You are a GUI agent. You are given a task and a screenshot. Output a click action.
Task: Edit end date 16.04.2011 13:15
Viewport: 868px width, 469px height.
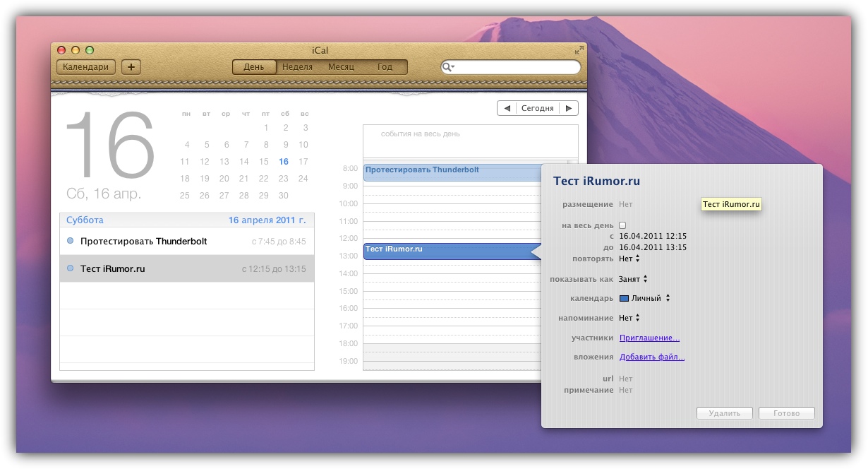click(653, 247)
